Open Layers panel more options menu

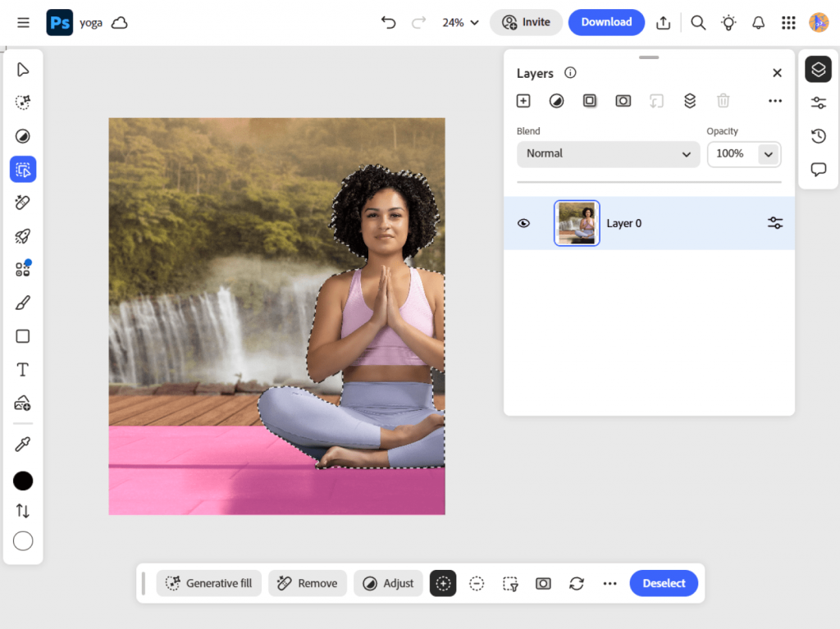point(774,101)
